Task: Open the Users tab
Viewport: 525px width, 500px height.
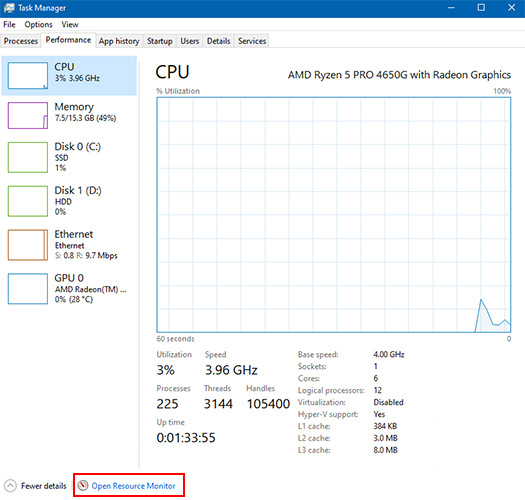Action: pos(190,41)
